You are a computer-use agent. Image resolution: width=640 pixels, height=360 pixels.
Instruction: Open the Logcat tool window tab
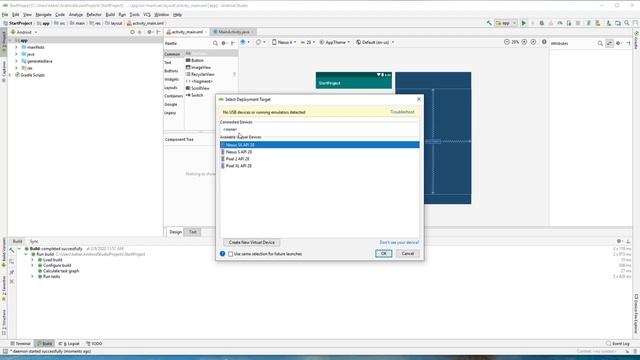(x=69, y=344)
